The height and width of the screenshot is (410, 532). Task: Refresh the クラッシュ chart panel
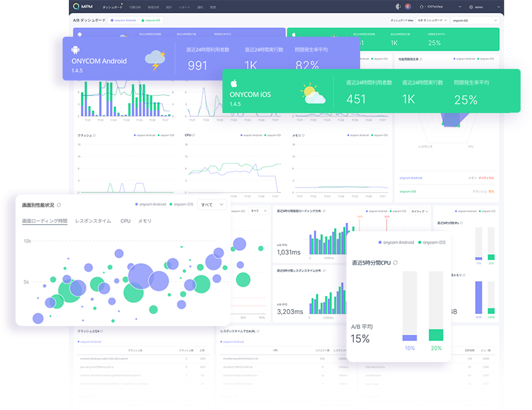94,135
